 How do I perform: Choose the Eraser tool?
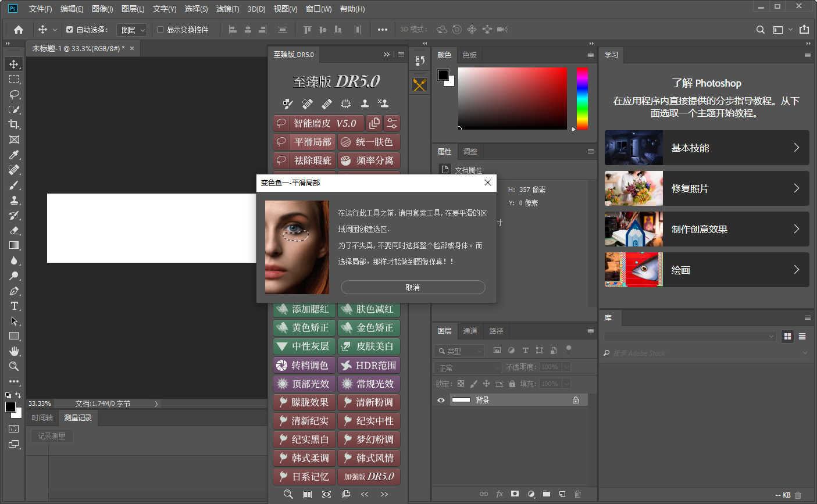14,230
